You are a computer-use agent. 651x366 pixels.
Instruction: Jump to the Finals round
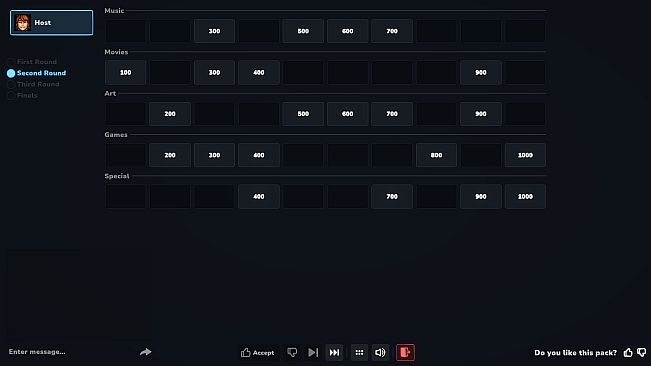[x=22, y=95]
